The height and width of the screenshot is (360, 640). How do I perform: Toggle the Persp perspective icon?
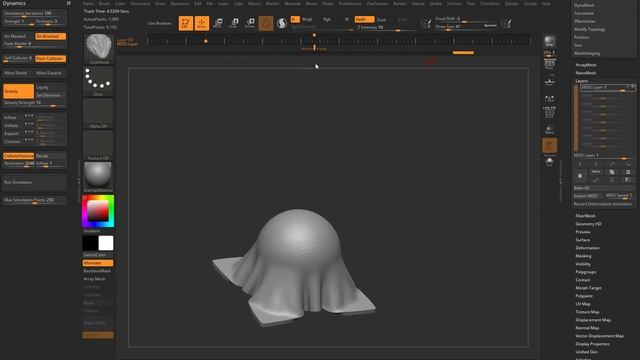click(549, 64)
